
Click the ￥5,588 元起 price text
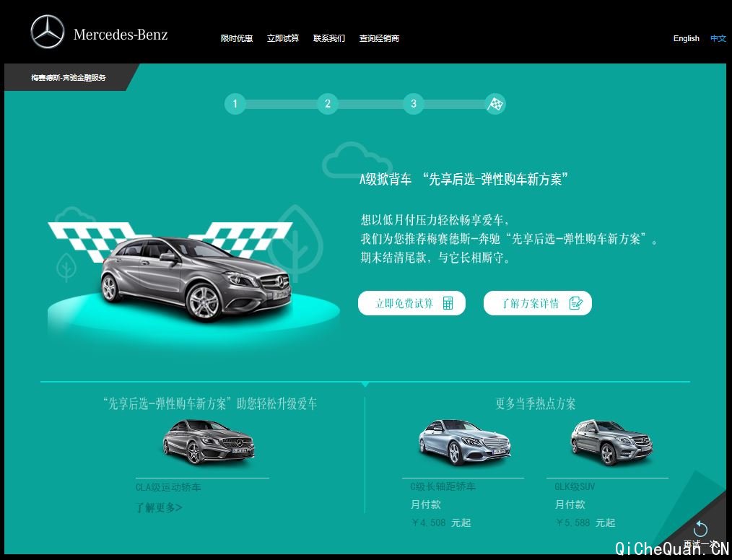[585, 522]
